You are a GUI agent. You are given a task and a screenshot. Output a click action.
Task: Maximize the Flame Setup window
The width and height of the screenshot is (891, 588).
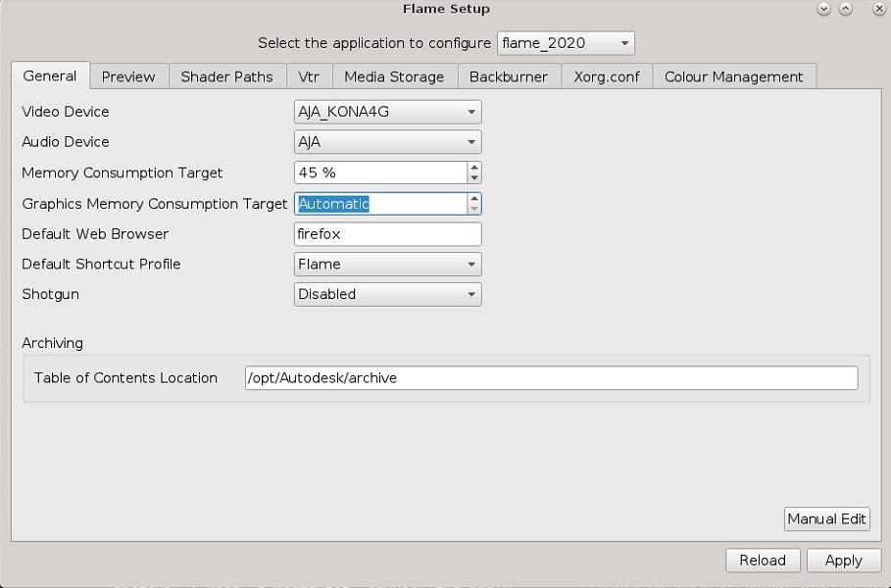tap(846, 9)
